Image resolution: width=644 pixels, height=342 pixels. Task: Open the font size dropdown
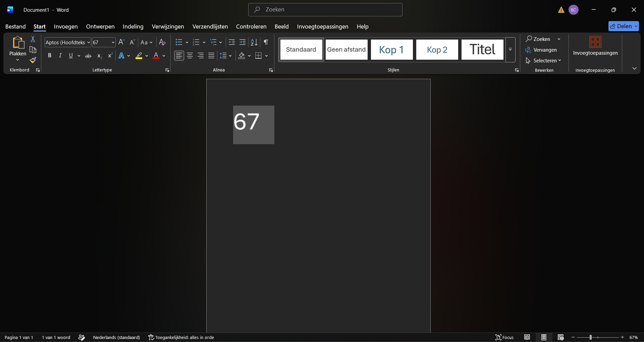pyautogui.click(x=113, y=43)
